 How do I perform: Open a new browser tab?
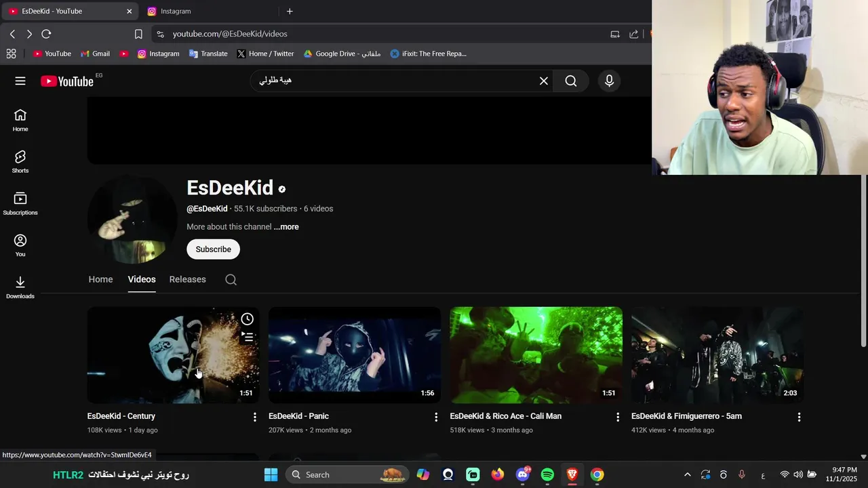290,11
